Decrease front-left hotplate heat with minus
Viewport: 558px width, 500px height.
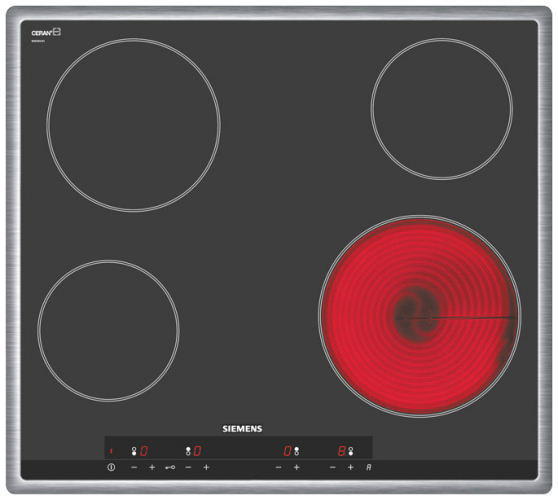(134, 467)
